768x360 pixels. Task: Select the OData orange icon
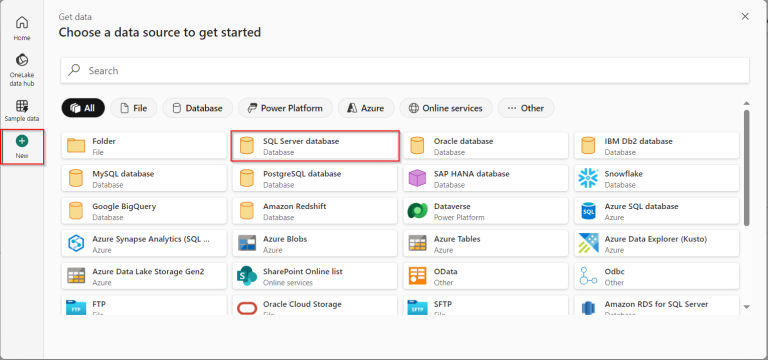tap(417, 276)
